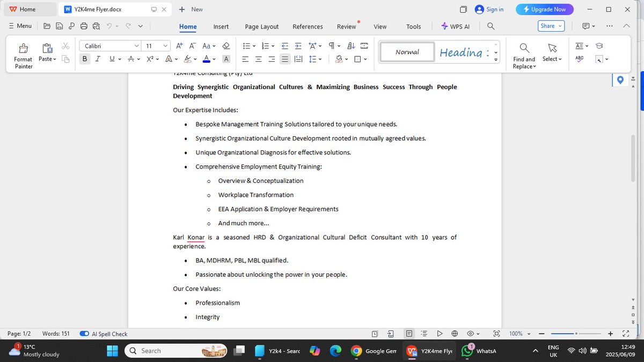Expand the styles gallery arrow
644x362 pixels.
click(496, 59)
